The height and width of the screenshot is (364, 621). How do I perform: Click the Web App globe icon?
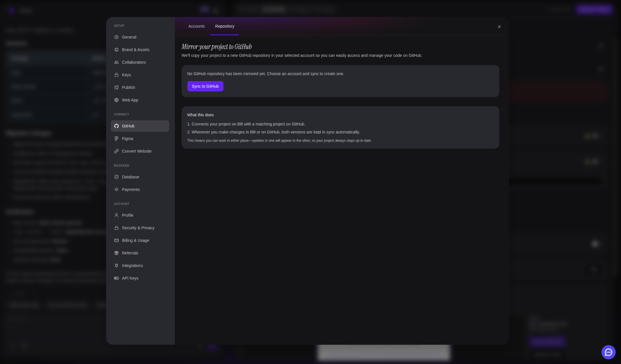point(116,100)
